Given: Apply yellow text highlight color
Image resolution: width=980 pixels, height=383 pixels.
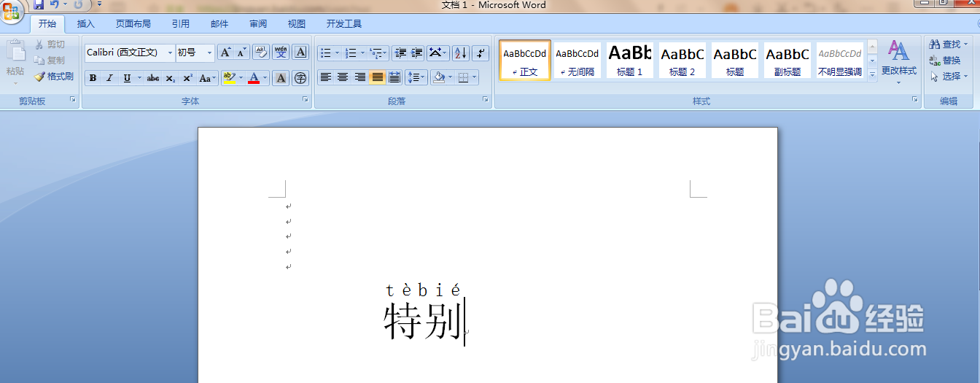Looking at the screenshot, I should click(x=229, y=78).
